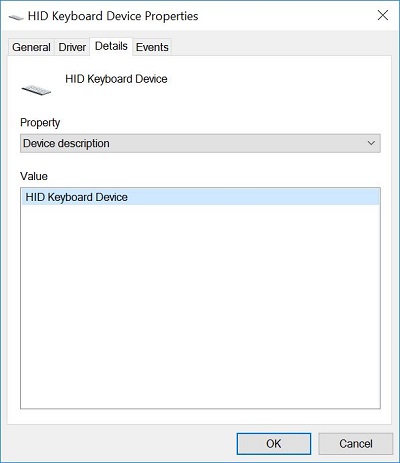Click the Value field label
This screenshot has height=463, width=400.
tap(34, 176)
